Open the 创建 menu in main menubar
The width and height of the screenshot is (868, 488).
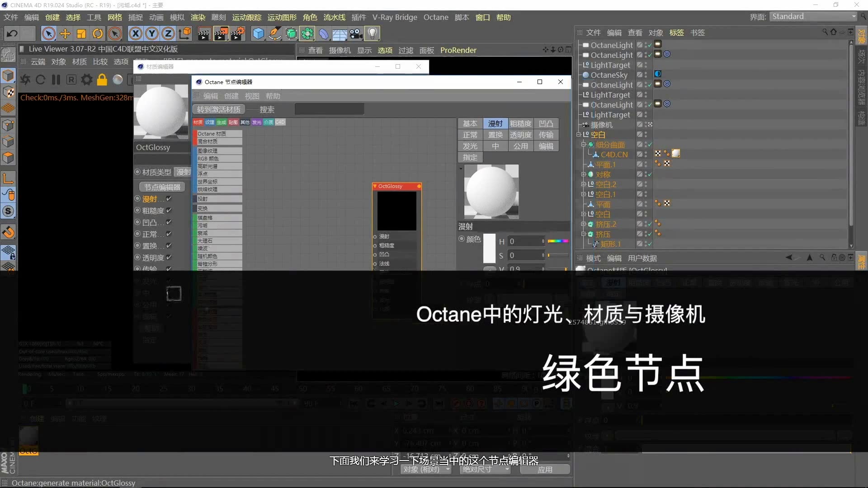click(52, 17)
